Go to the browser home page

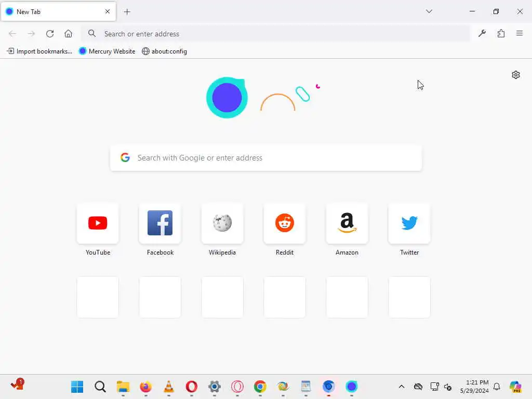[x=68, y=34]
